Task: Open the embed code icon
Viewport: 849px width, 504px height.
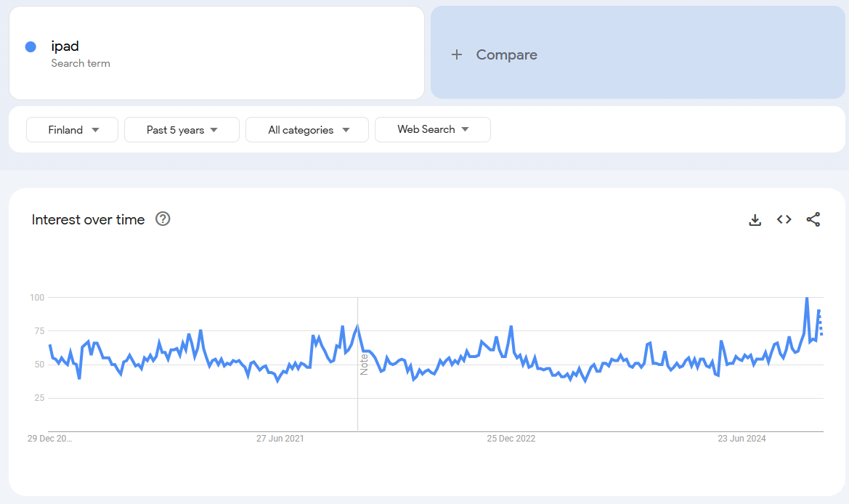Action: tap(784, 219)
